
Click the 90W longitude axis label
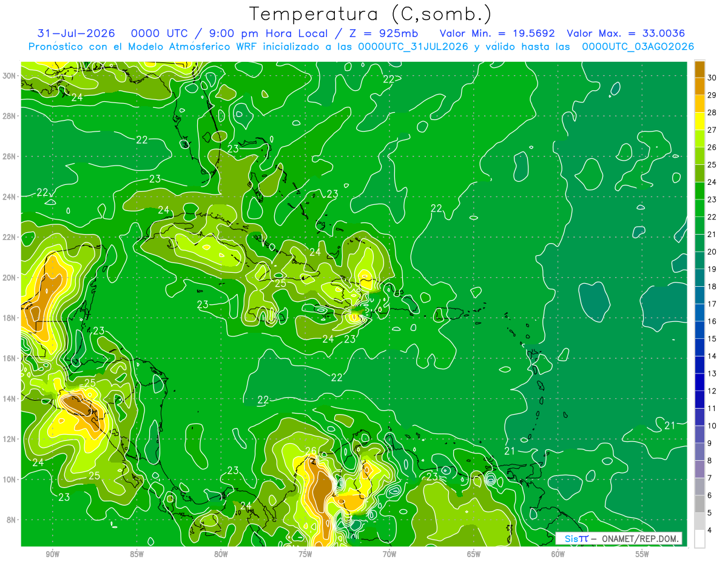(x=52, y=555)
